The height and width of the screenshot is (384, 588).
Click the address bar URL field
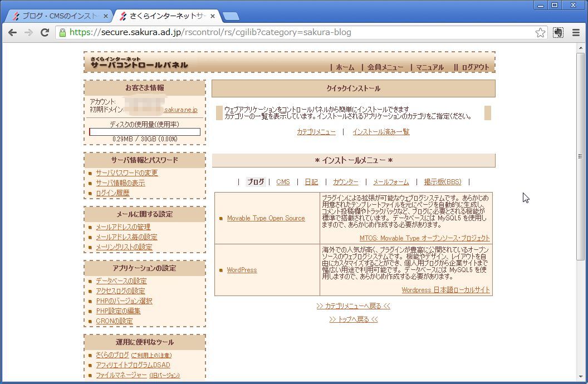tap(300, 33)
